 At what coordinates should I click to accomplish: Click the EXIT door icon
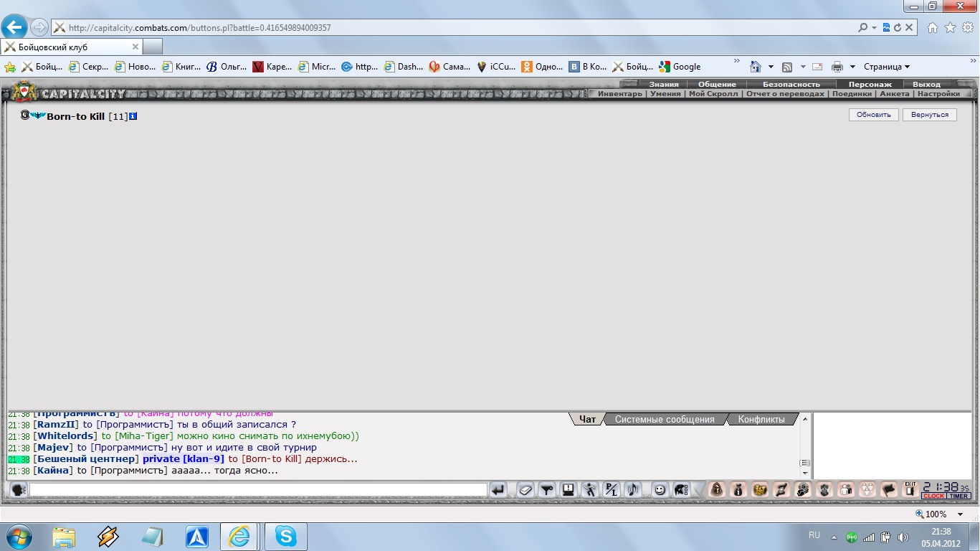[x=910, y=489]
